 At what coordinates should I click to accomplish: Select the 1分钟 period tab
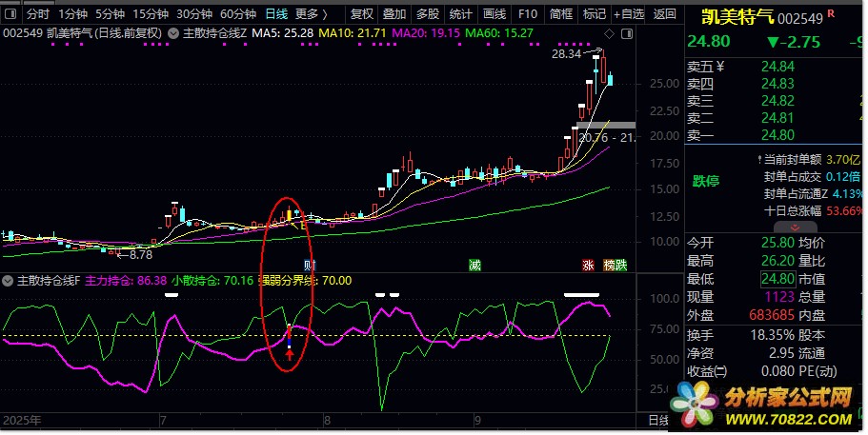[x=73, y=14]
